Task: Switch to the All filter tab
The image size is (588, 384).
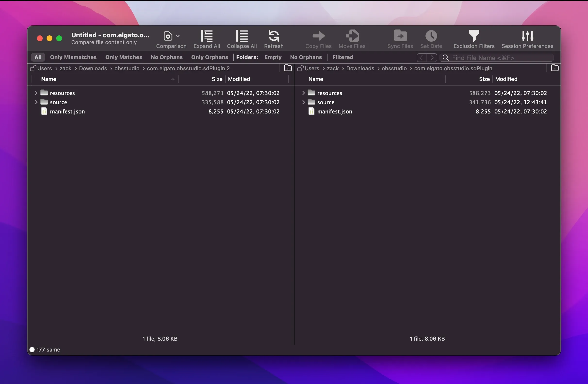Action: 38,57
